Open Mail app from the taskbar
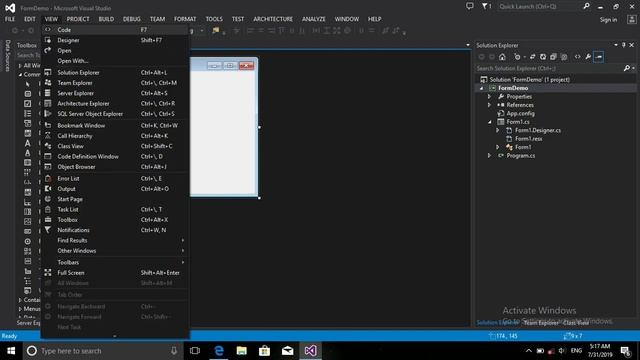The image size is (640, 360). [287, 351]
